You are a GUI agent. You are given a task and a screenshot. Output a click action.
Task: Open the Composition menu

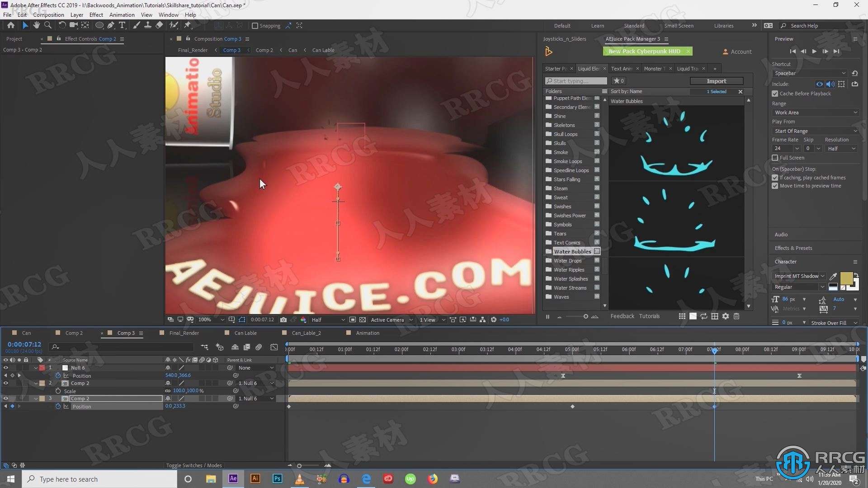point(48,14)
